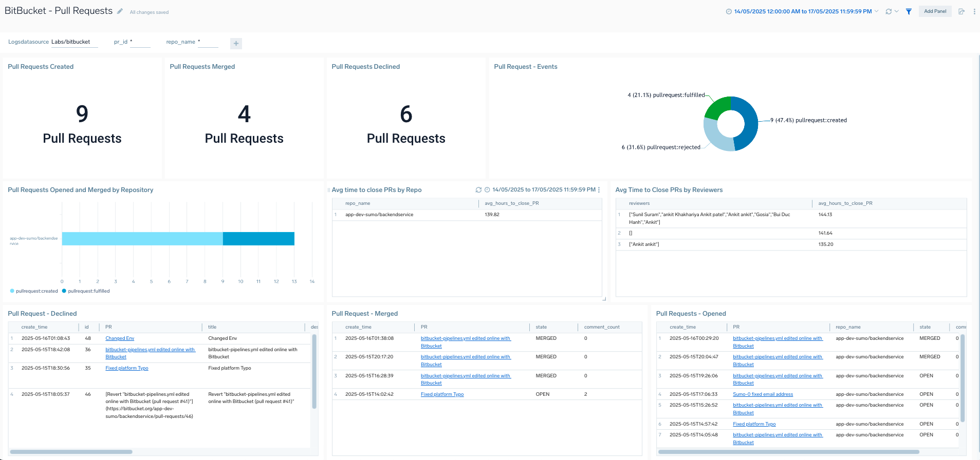This screenshot has width=980, height=460.
Task: Refresh the Avg time to close PRs panel
Action: [478, 190]
